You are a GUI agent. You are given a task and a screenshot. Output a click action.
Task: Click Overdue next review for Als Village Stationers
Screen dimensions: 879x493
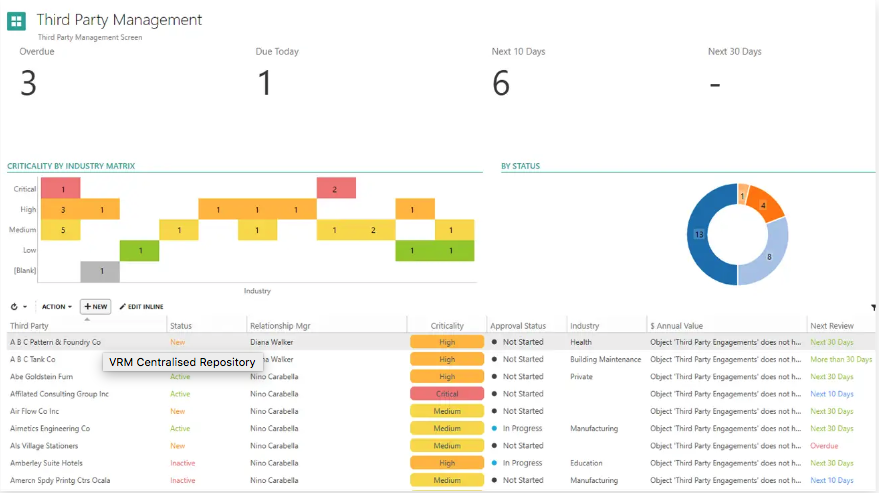pos(824,446)
